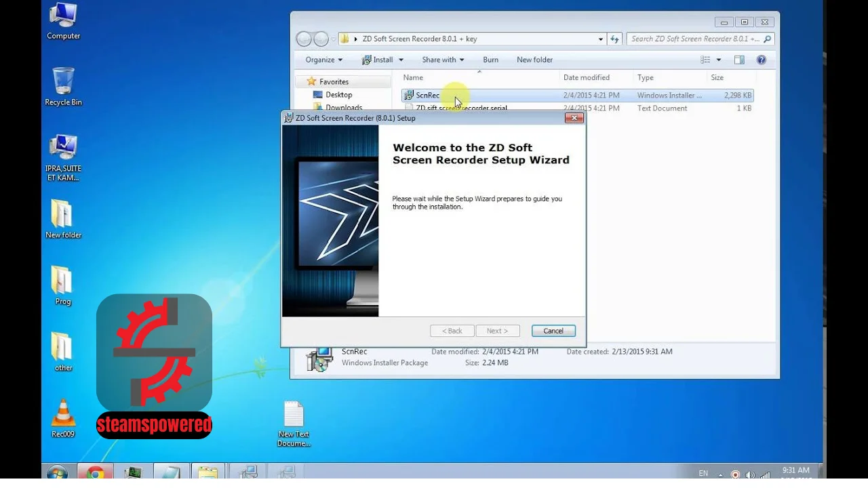Expand the view options dropdown arrow

click(x=719, y=60)
